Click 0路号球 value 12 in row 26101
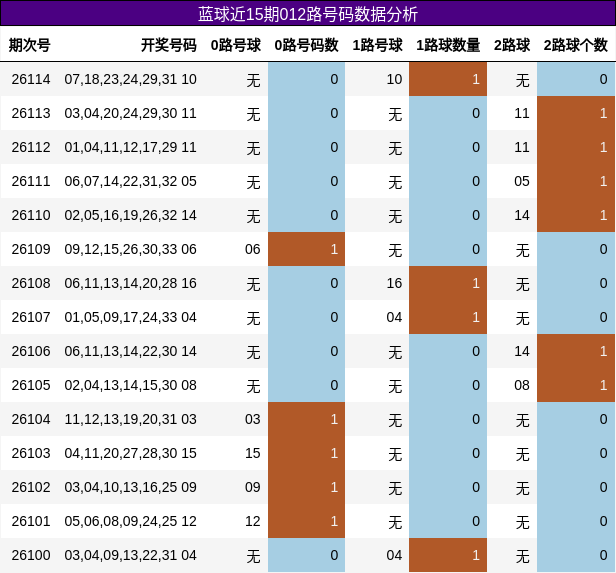The height and width of the screenshot is (573, 616). 253,521
